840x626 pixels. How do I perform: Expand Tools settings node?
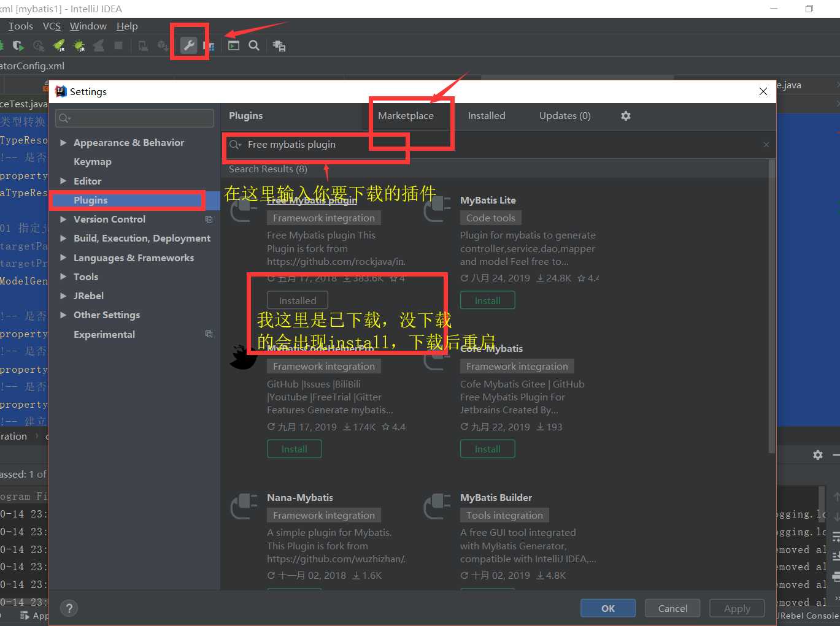click(63, 277)
